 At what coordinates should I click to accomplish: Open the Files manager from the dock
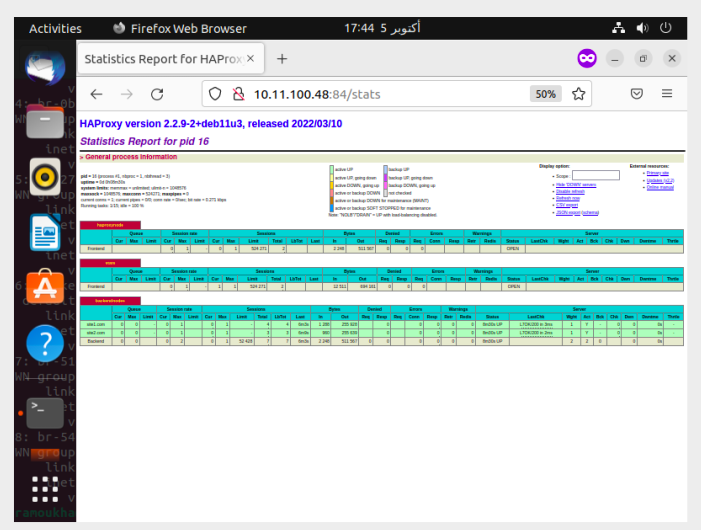pyautogui.click(x=45, y=122)
